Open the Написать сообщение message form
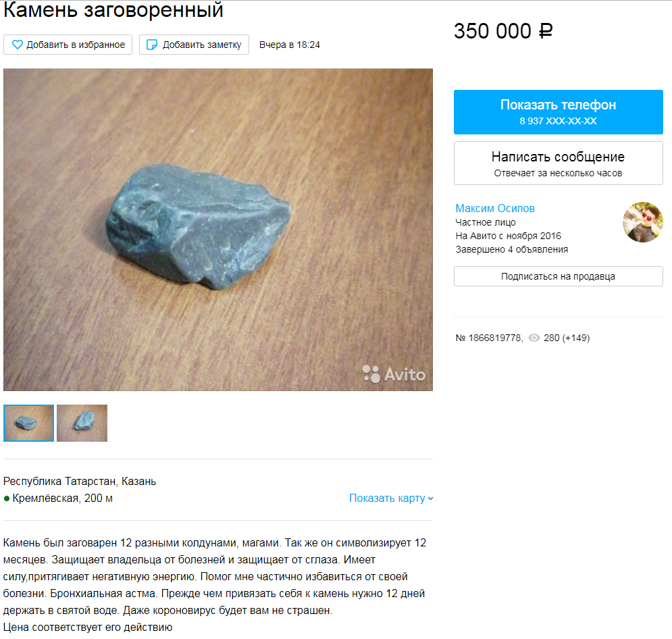672x639 pixels. click(x=558, y=163)
